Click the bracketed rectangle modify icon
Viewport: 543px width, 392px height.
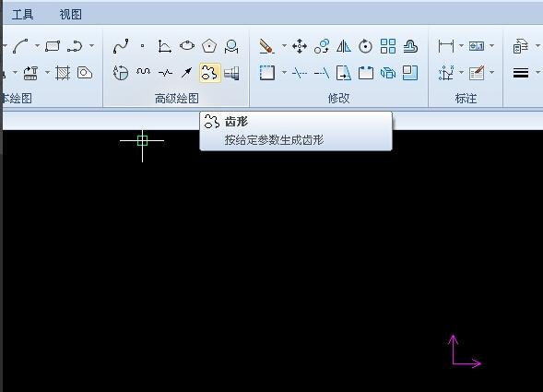(x=366, y=73)
